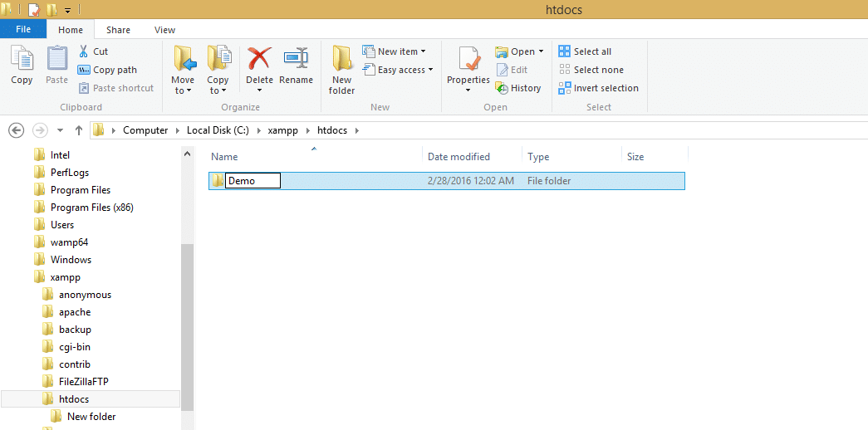Switch to the Share ribbon tab
Viewport: 868px width, 430px height.
pyautogui.click(x=119, y=30)
